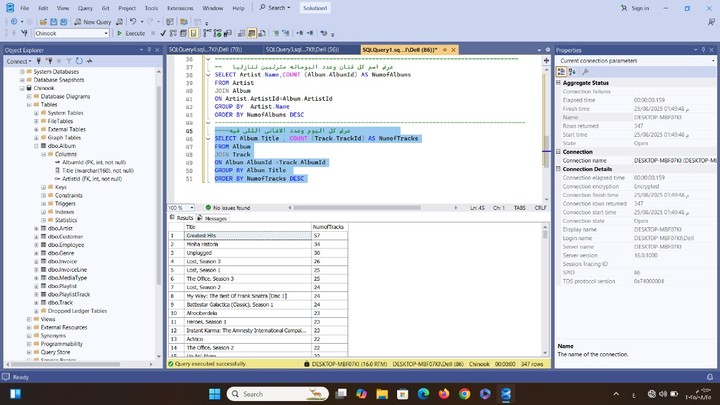This screenshot has width=720, height=405.
Task: Click Connect Object Explorer plug icon
Action: pyautogui.click(x=39, y=61)
